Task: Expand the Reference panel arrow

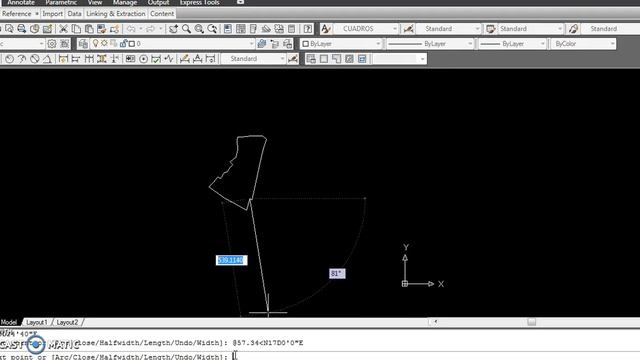Action: click(36, 14)
